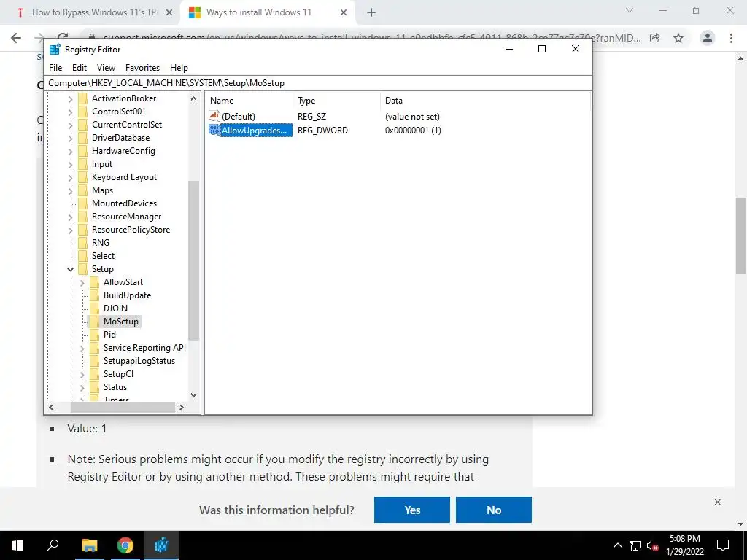The width and height of the screenshot is (747, 560).
Task: Expand the Service Reporting API key
Action: point(82,348)
